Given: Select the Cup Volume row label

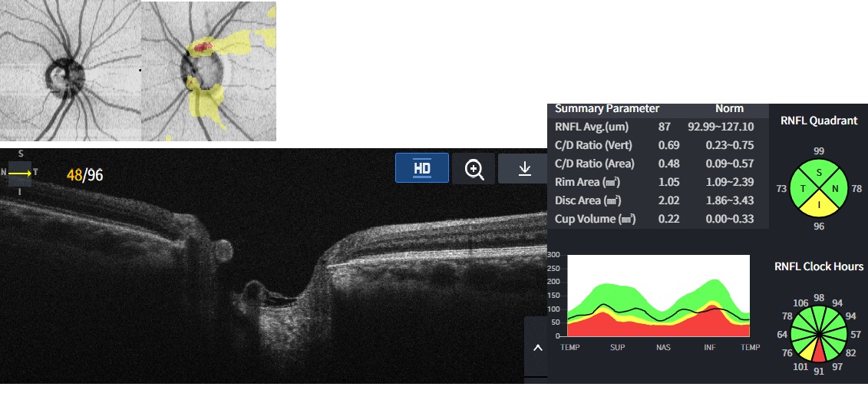Looking at the screenshot, I should (x=595, y=219).
